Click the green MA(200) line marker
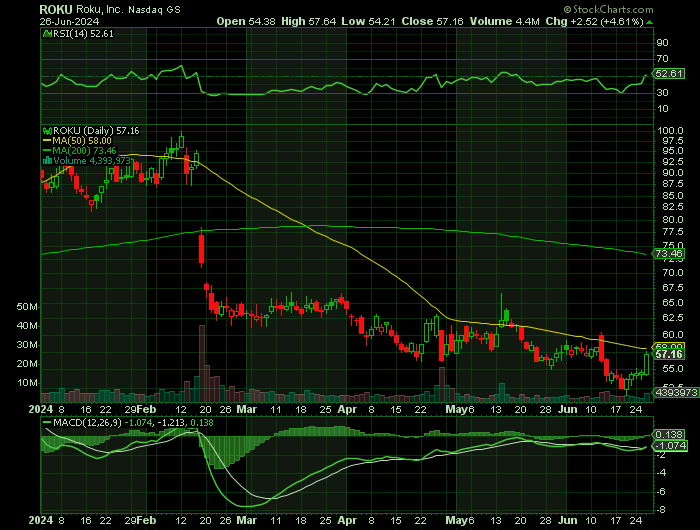The image size is (700, 530). pos(47,150)
